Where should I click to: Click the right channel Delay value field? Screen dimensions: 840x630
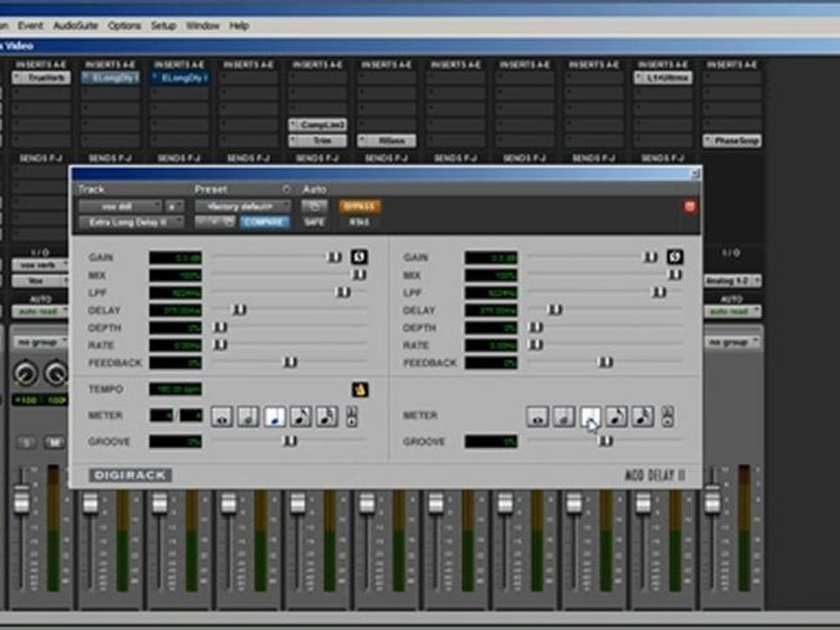[x=491, y=310]
